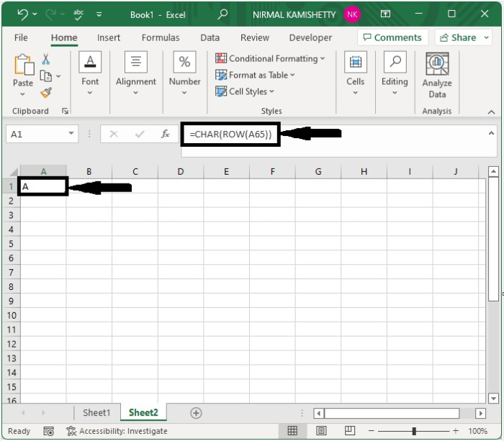Image resolution: width=504 pixels, height=441 pixels.
Task: Expand the Name Box dropdown arrow
Action: pos(71,133)
